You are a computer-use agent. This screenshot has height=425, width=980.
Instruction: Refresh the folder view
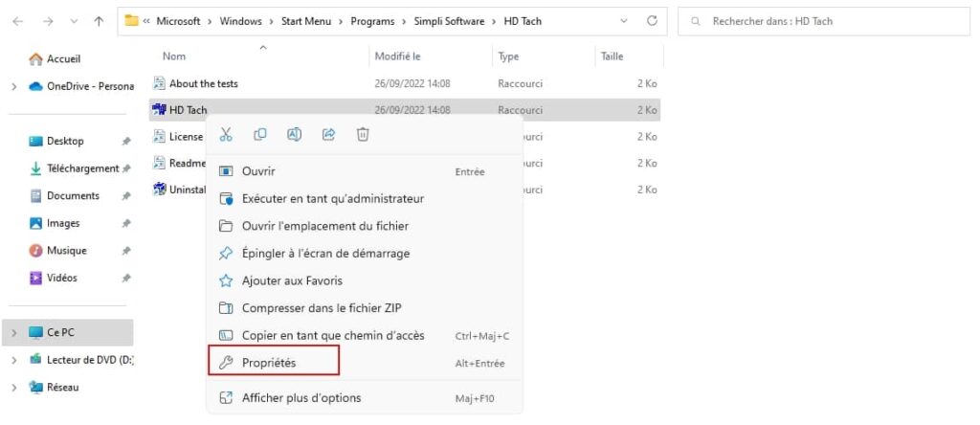pyautogui.click(x=652, y=21)
